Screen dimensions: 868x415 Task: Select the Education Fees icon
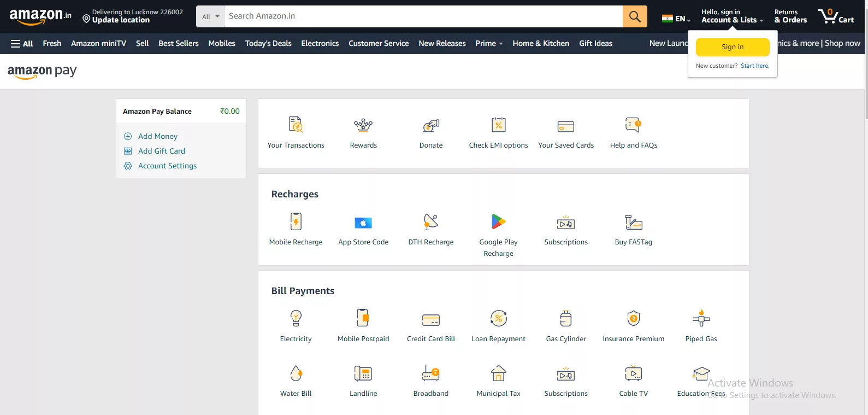coord(701,373)
